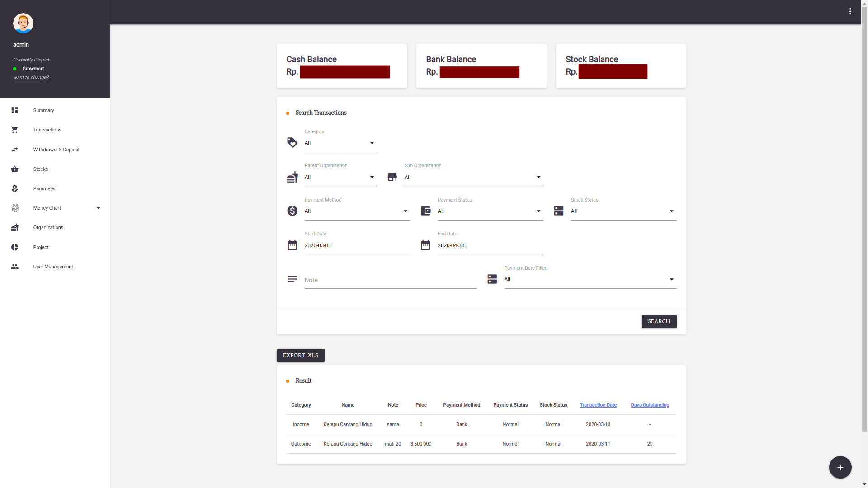Click the Payment Status wallet icon
The image size is (868, 488).
[x=425, y=211]
